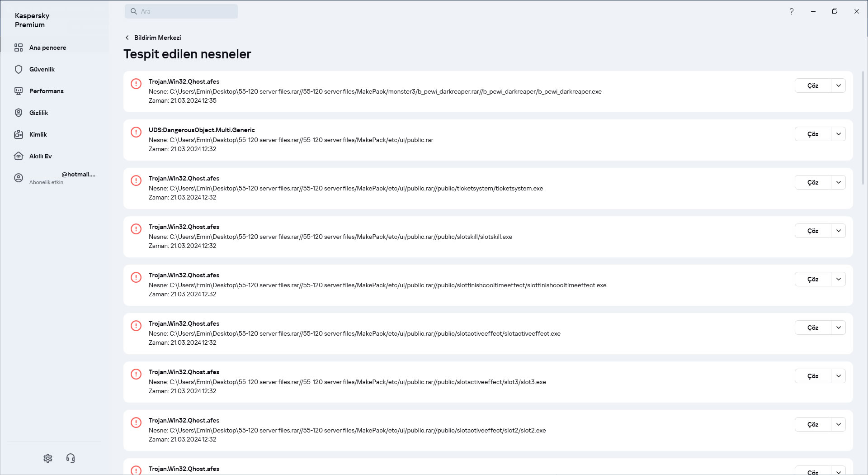Click the 'Abonelik etkin' subscription status text
The height and width of the screenshot is (475, 868).
[46, 182]
